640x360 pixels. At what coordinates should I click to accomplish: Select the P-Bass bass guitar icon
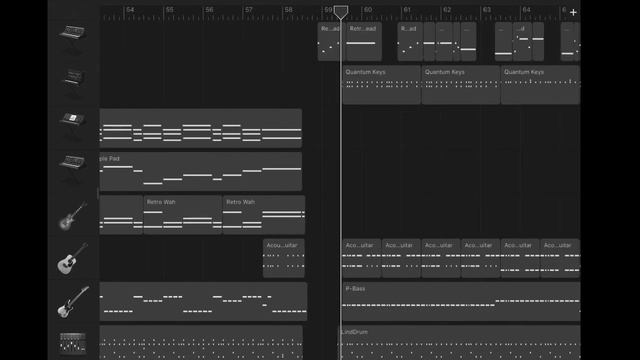73,302
